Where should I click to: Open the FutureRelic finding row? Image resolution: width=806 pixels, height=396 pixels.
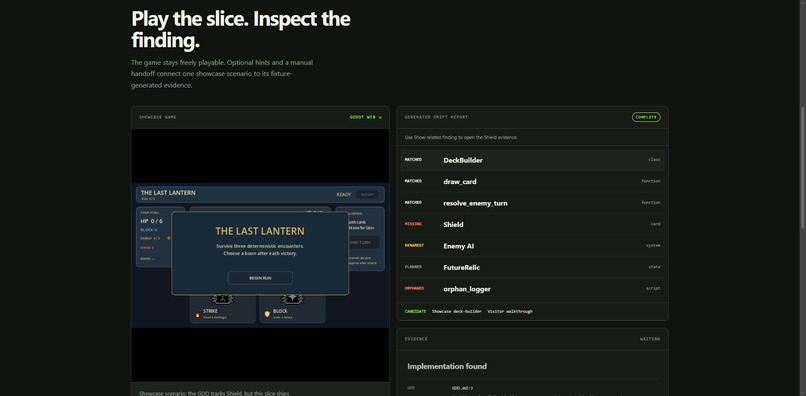[x=533, y=267]
